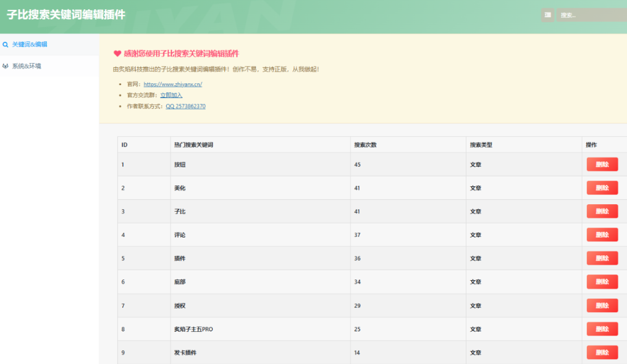Image resolution: width=627 pixels, height=364 pixels.
Task: Click the 子比搜索关键词编辑插件 header title
Action: [66, 15]
